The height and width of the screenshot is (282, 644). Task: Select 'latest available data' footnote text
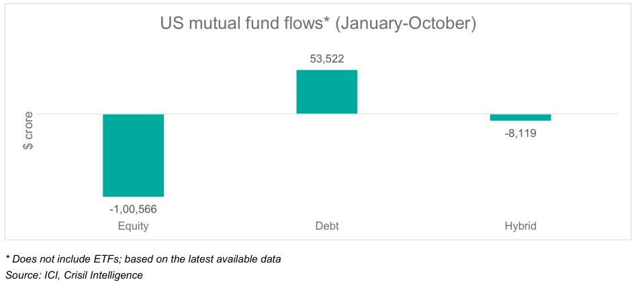(x=234, y=259)
